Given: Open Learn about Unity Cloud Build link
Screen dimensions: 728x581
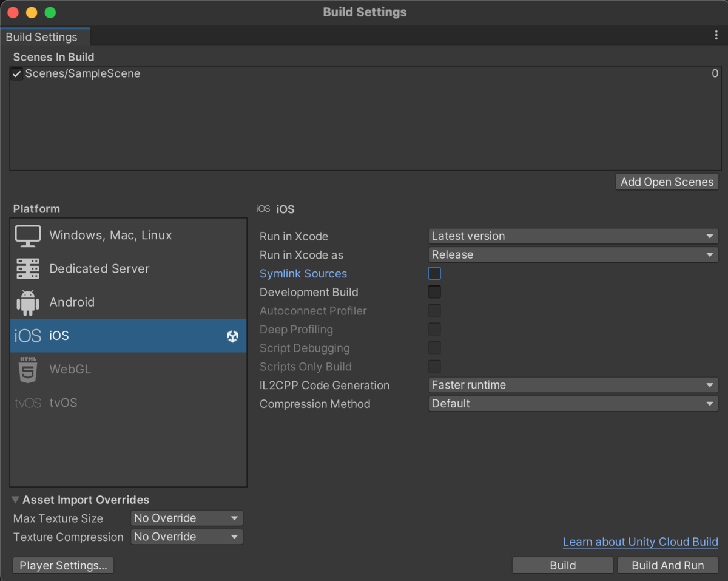Looking at the screenshot, I should tap(641, 542).
